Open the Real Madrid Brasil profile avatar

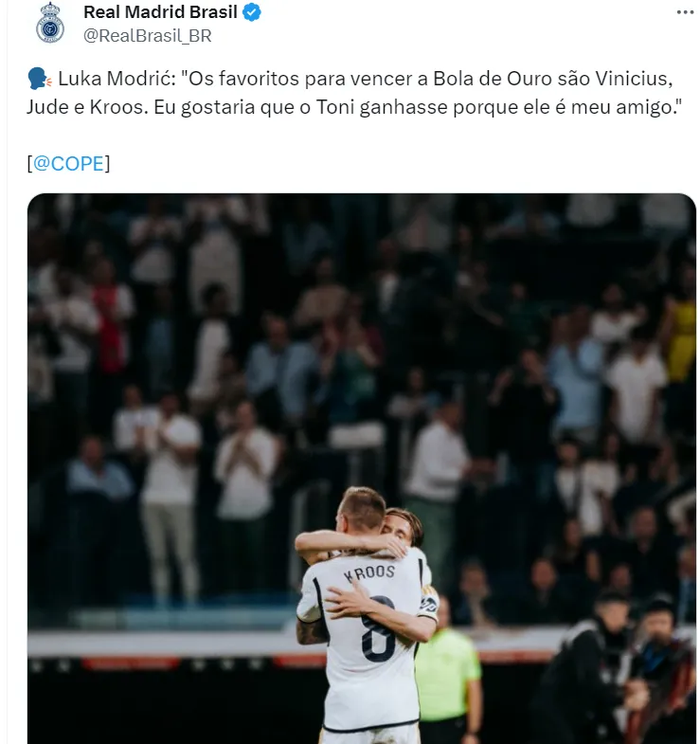click(50, 23)
